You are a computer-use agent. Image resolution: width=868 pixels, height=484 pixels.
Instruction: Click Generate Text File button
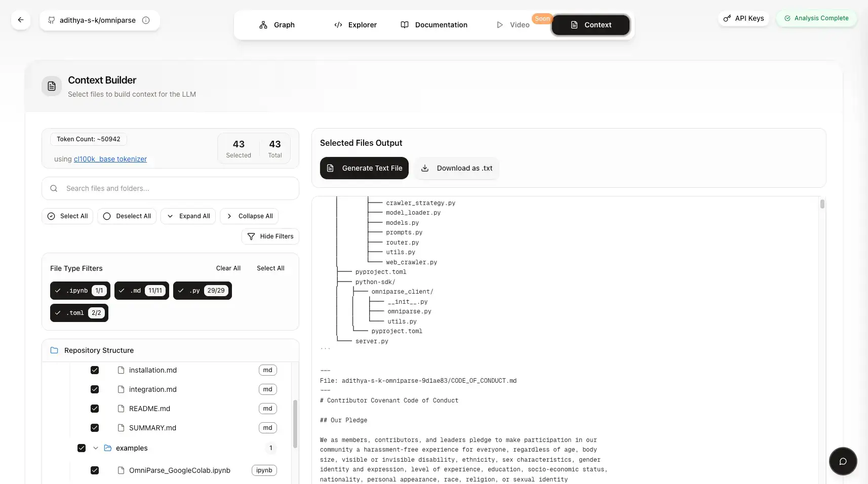point(364,168)
